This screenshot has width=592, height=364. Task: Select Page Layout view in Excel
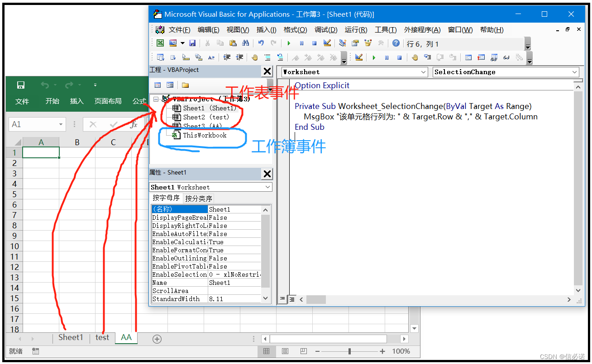(285, 351)
